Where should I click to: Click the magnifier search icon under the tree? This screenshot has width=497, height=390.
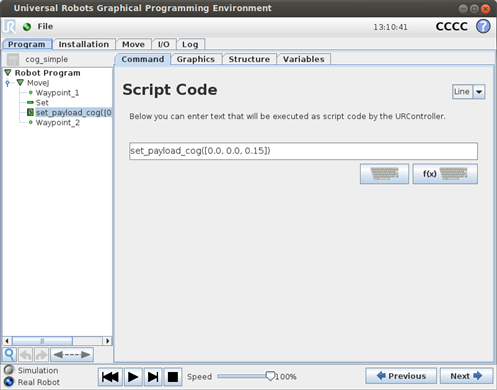(x=10, y=355)
